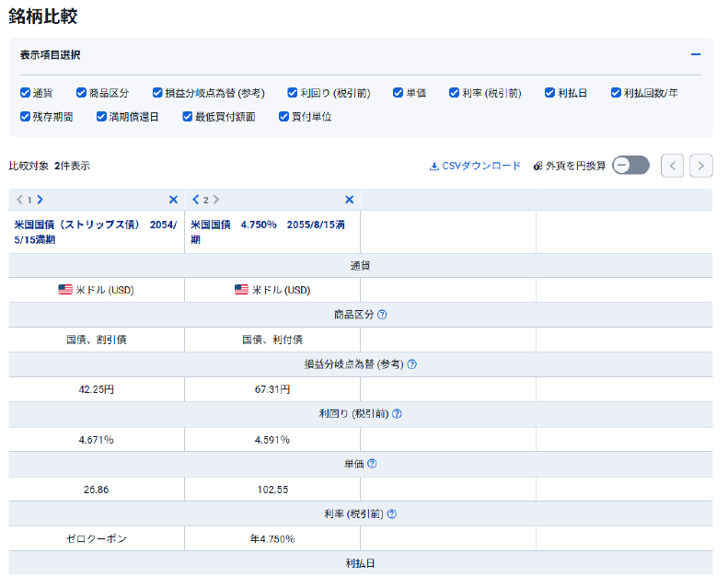
Task: Uncheck the 単価 checkbox
Action: point(398,93)
